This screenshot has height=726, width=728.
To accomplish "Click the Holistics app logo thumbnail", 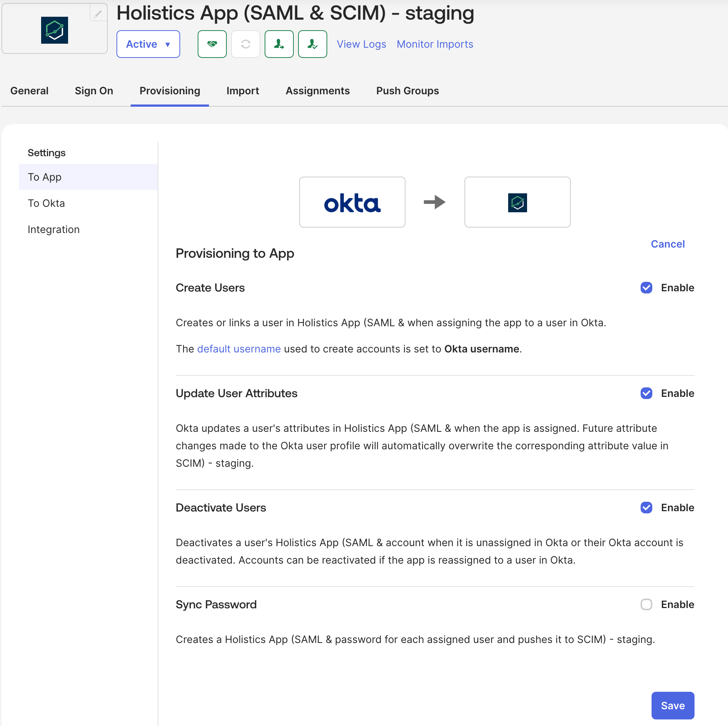I will [54, 30].
